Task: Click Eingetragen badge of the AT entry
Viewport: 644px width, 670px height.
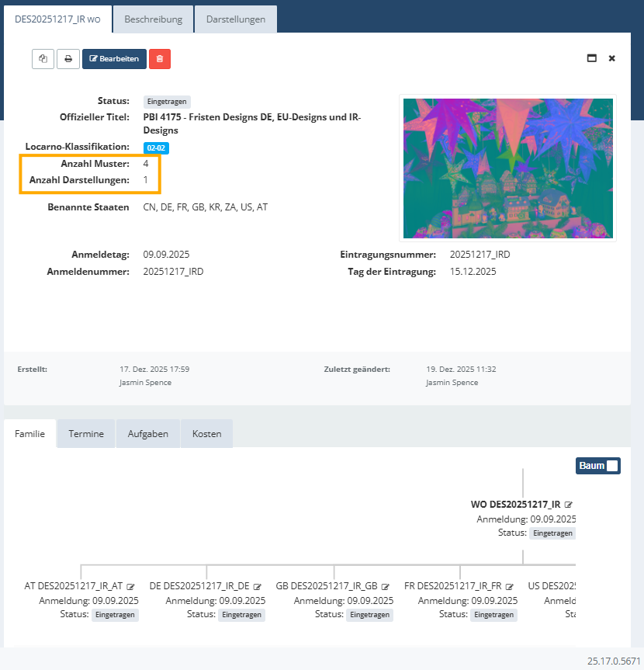Action: pyautogui.click(x=116, y=615)
